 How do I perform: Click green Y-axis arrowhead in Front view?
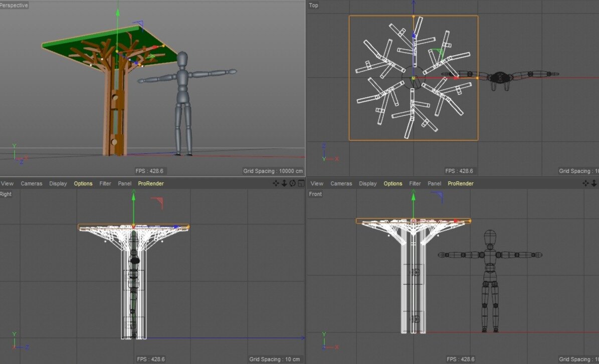(413, 196)
